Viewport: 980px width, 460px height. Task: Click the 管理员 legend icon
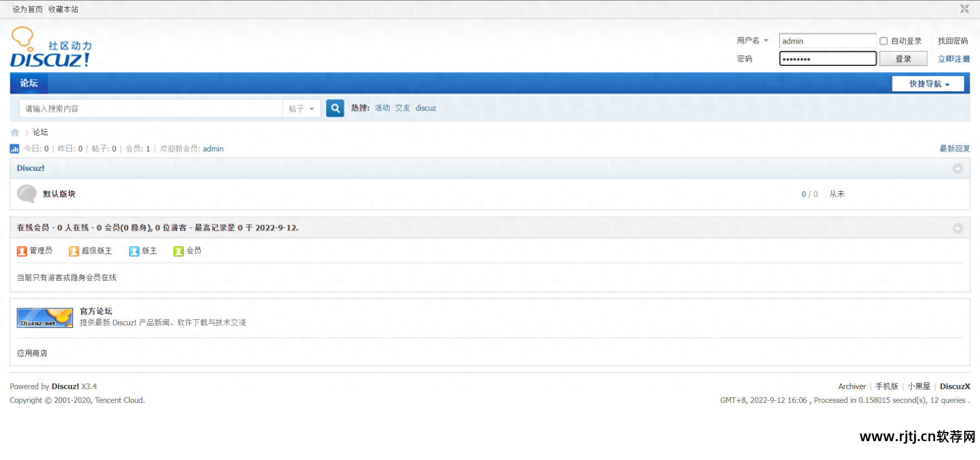pos(22,251)
